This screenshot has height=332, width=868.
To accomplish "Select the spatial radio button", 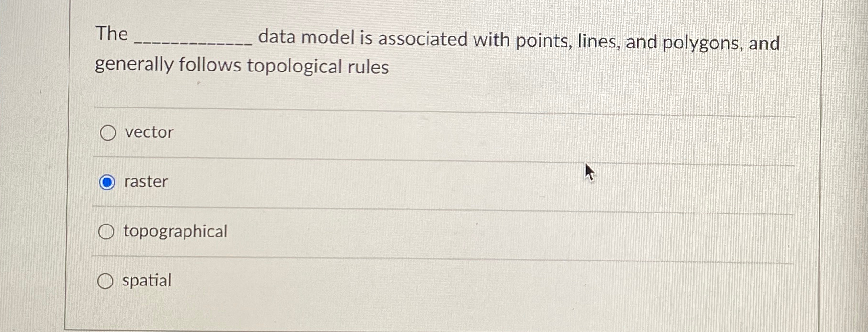I will pos(106,281).
